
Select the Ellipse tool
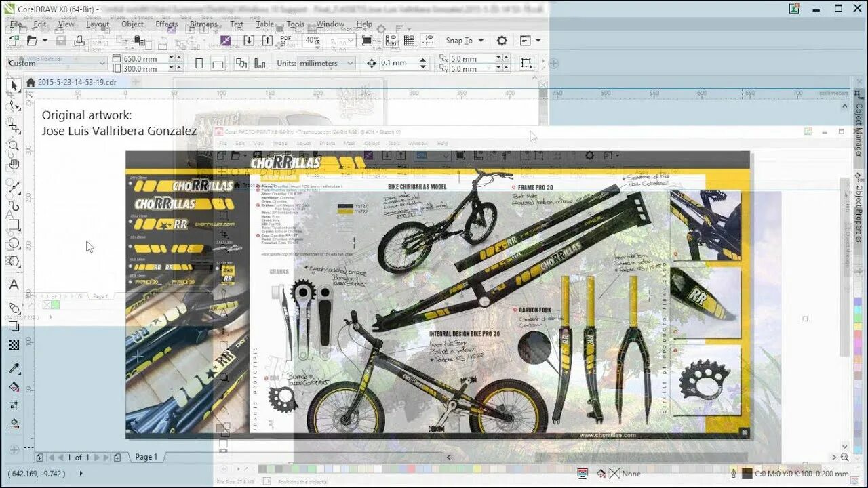14,243
